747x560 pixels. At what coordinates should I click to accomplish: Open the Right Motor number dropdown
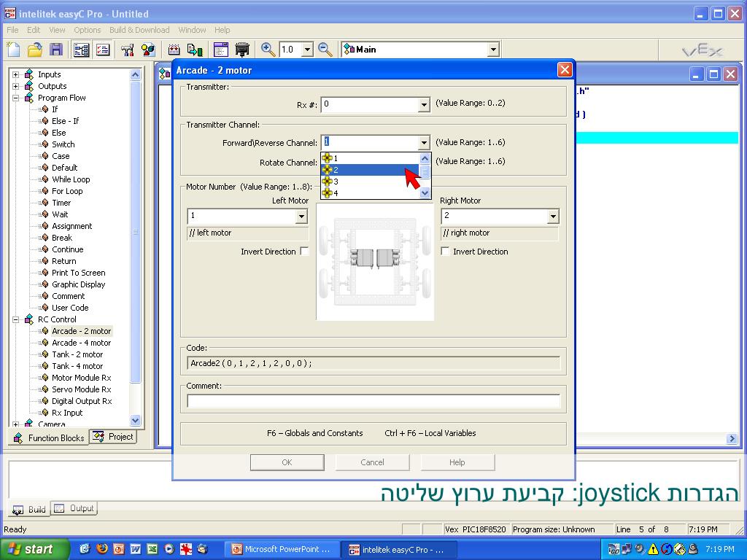[553, 217]
